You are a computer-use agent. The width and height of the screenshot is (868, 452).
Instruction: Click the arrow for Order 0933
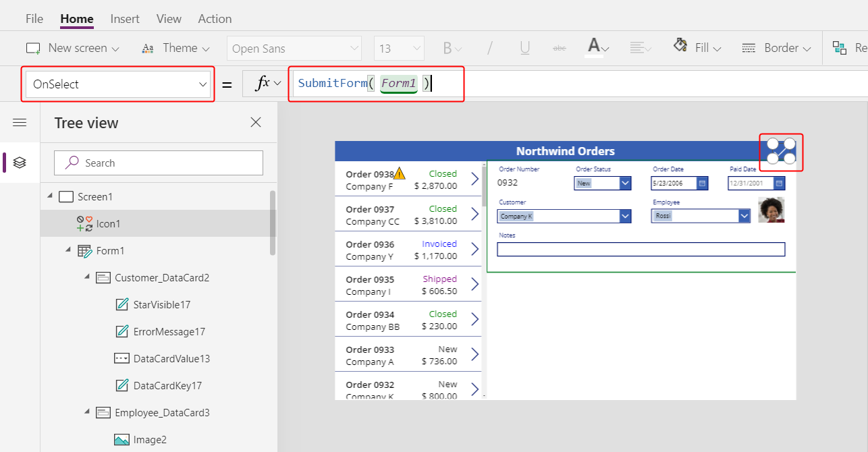(474, 354)
